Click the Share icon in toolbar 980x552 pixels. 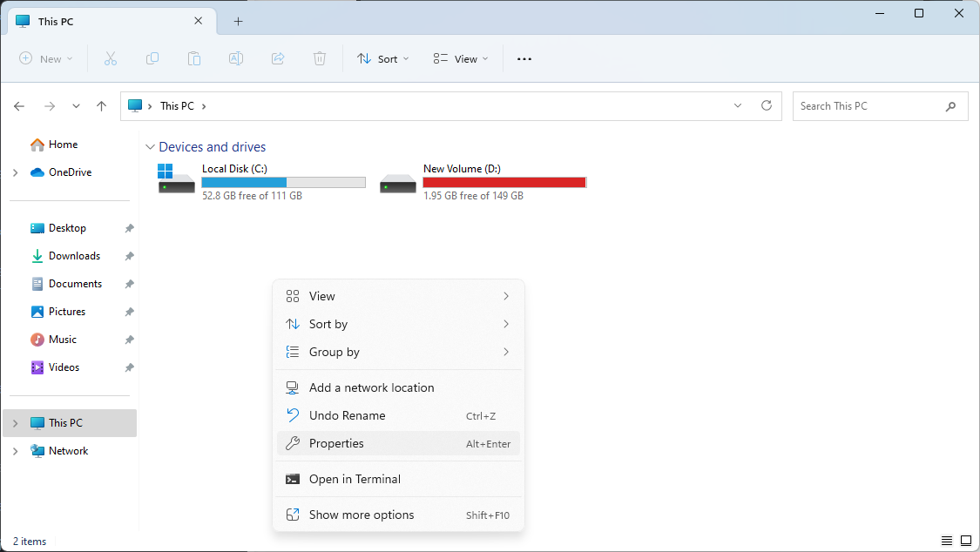pyautogui.click(x=278, y=59)
